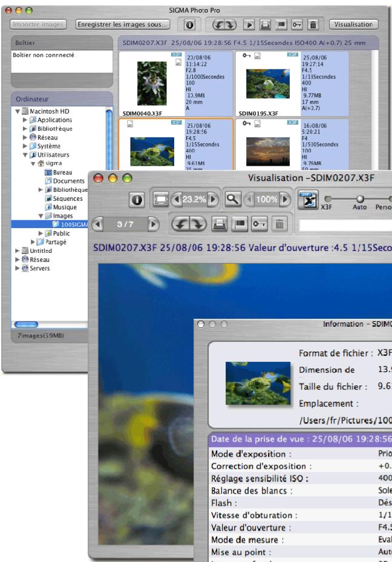This screenshot has height=562, width=392.
Task: Click 'Mode d'exposition' row in Information
Action: pyautogui.click(x=301, y=454)
